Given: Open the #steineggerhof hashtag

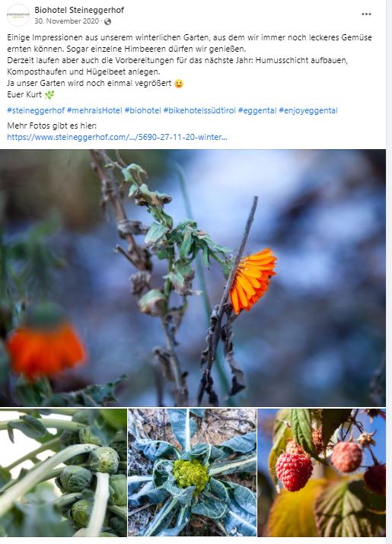Looking at the screenshot, I should coord(36,110).
